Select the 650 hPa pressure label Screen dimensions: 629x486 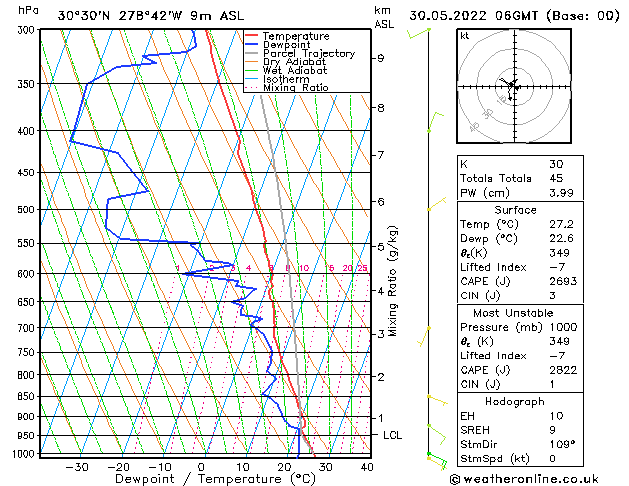tap(28, 302)
